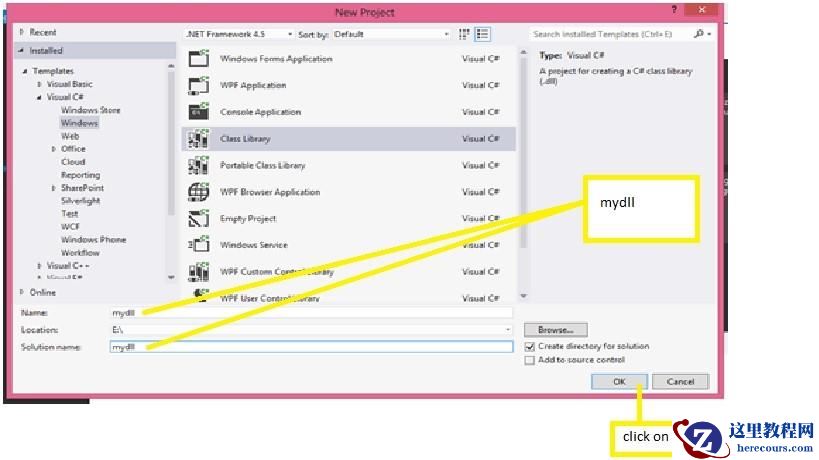Select the Windows Forms Application template icon

pos(198,58)
